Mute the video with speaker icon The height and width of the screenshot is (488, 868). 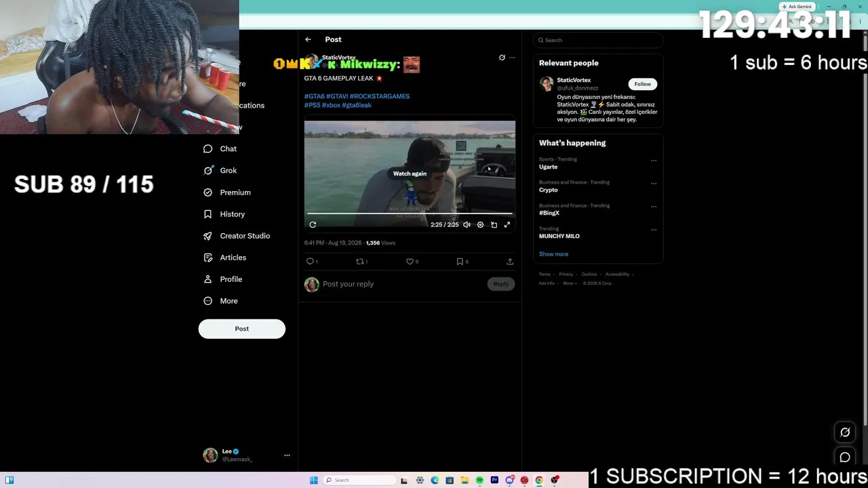pyautogui.click(x=467, y=225)
